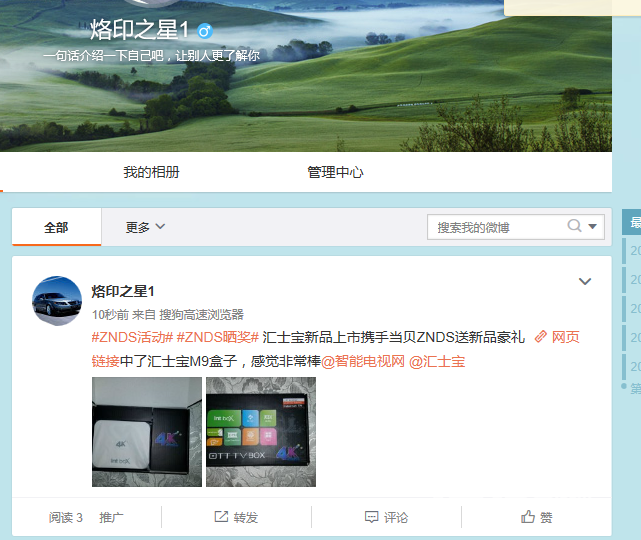This screenshot has height=540, width=641.
Task: Click the 评论 comment bubble icon
Action: 371,517
